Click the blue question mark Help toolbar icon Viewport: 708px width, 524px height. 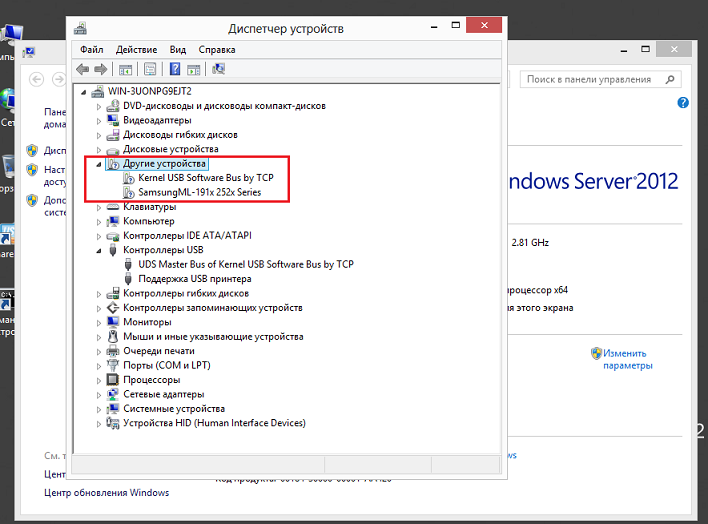click(x=175, y=69)
